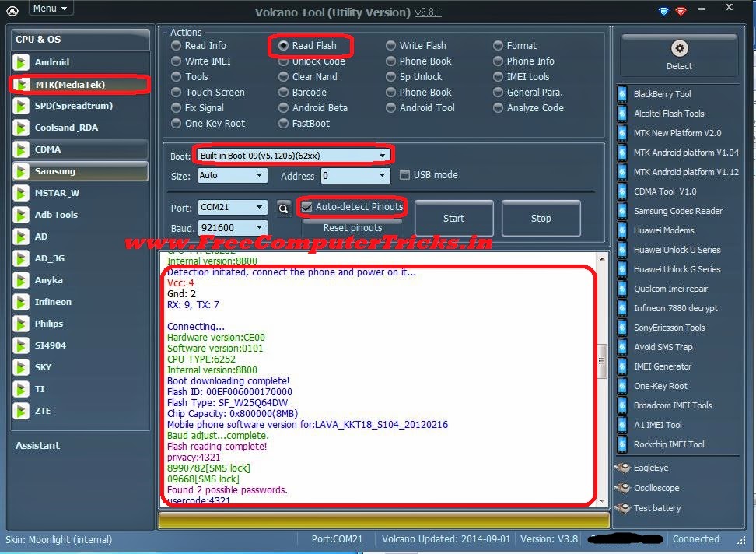The image size is (756, 554).
Task: Click the ZTE green arrow icon
Action: [21, 412]
